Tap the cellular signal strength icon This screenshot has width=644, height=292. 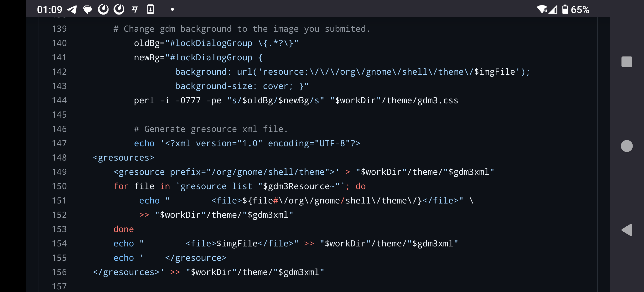click(553, 10)
